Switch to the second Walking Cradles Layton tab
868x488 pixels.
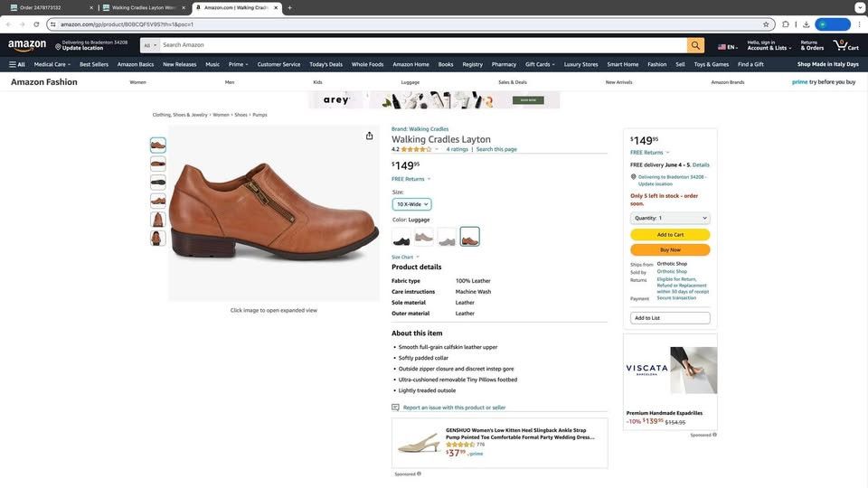point(144,8)
